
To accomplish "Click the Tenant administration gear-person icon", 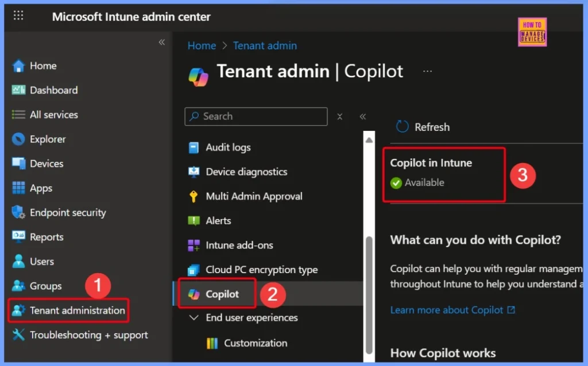I will click(18, 310).
